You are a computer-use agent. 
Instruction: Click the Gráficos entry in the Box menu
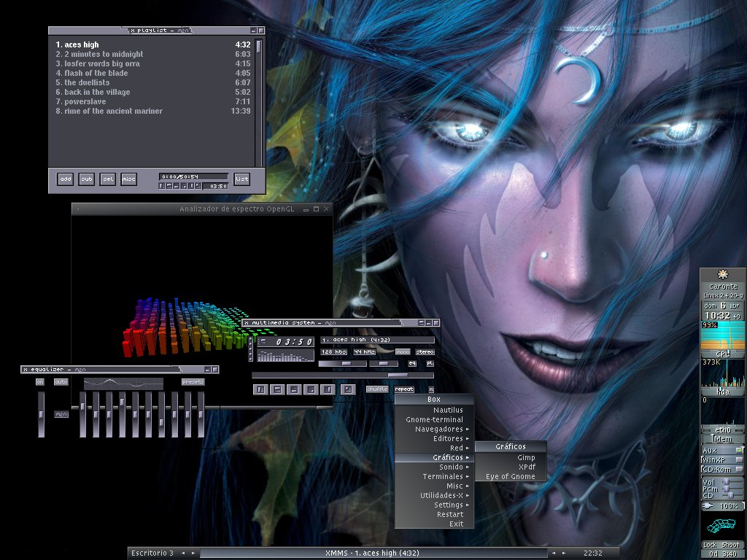434,458
